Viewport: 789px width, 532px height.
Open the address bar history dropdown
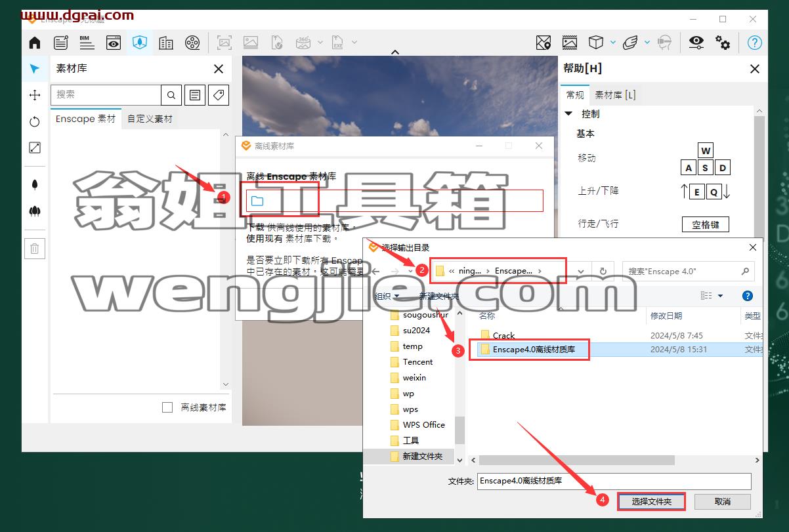coord(581,271)
